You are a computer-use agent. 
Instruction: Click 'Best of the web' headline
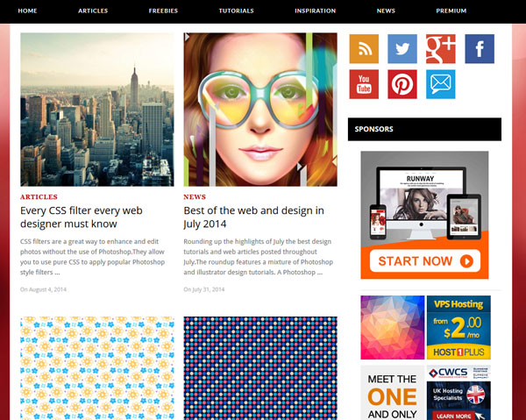tap(253, 217)
